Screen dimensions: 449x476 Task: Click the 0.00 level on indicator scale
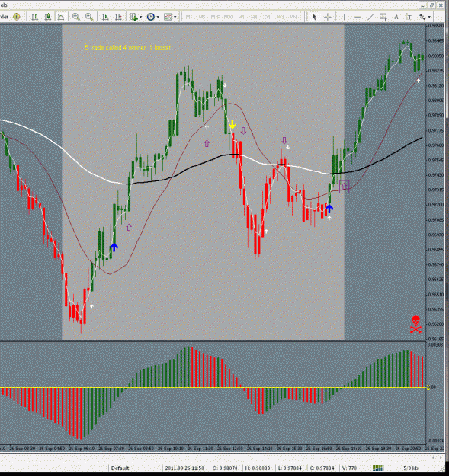coord(431,388)
